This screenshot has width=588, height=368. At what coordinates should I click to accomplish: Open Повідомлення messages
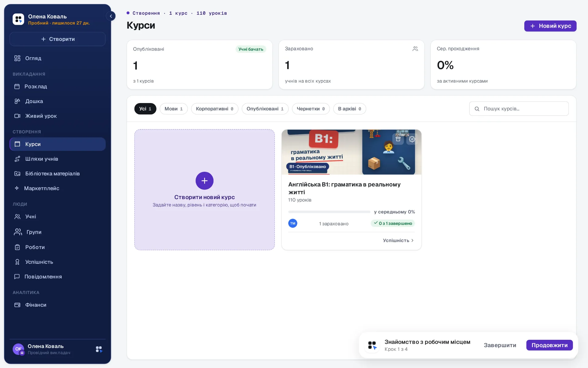tap(58, 277)
